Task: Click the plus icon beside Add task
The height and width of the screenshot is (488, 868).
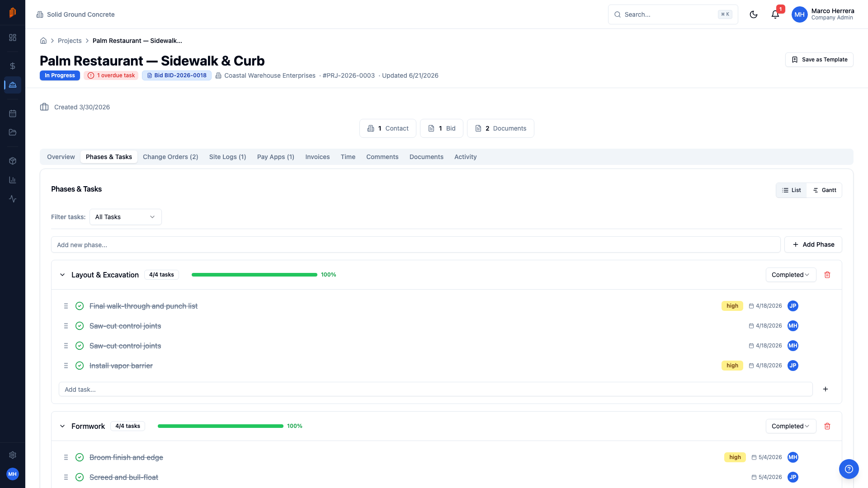Action: point(826,389)
